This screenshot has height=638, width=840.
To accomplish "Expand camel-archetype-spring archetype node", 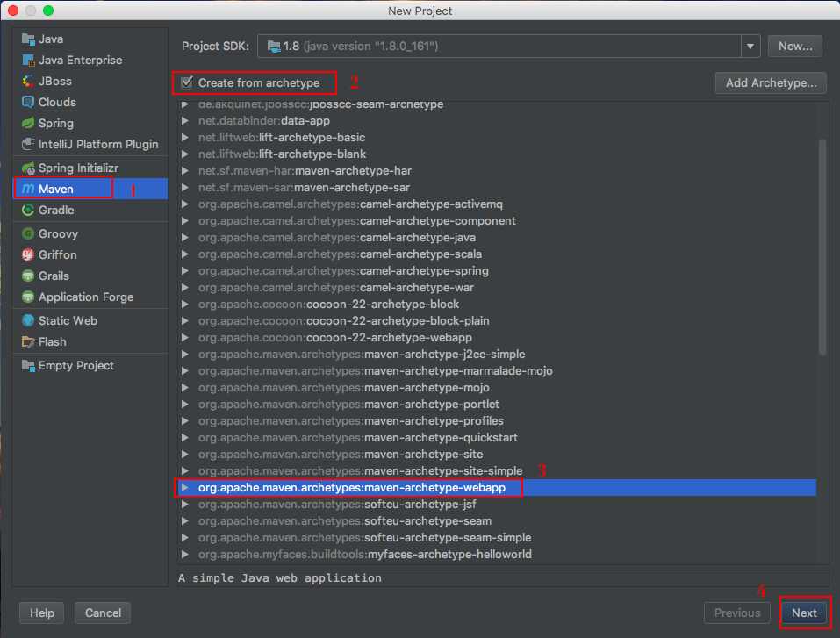I will tap(184, 271).
